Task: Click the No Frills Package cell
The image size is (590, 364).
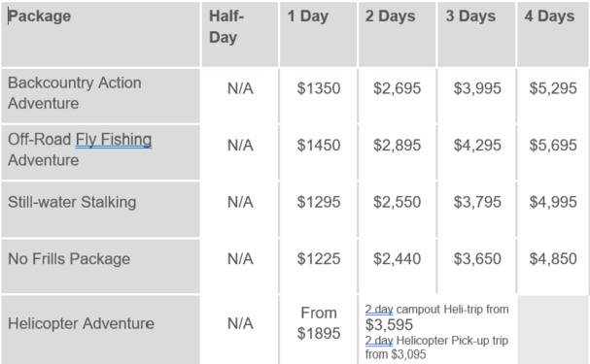Action: click(100, 266)
